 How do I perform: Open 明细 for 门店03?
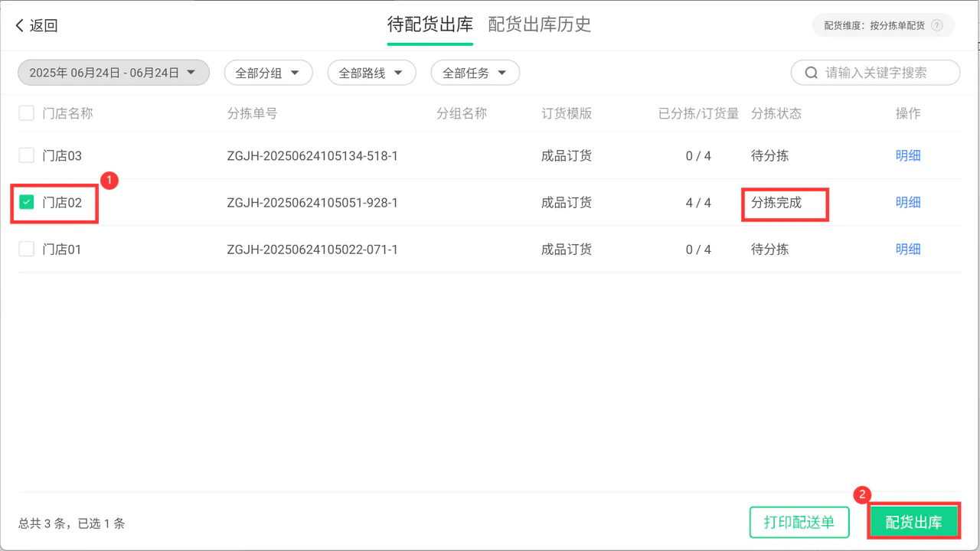point(908,155)
